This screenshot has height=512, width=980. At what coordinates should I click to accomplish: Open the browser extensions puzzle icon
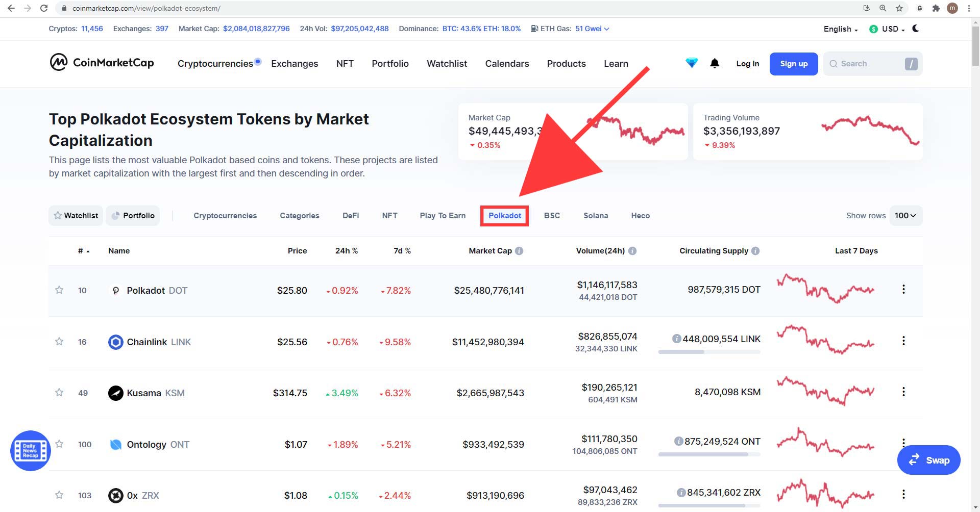[x=936, y=8]
